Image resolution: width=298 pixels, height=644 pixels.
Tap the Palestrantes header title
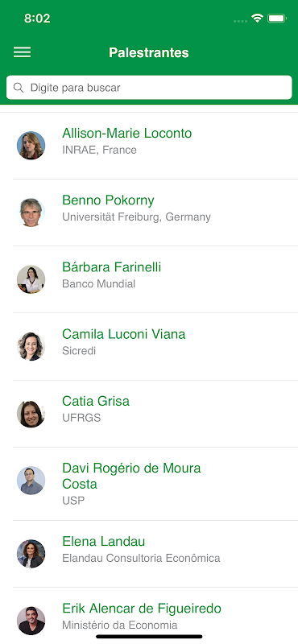click(x=149, y=52)
